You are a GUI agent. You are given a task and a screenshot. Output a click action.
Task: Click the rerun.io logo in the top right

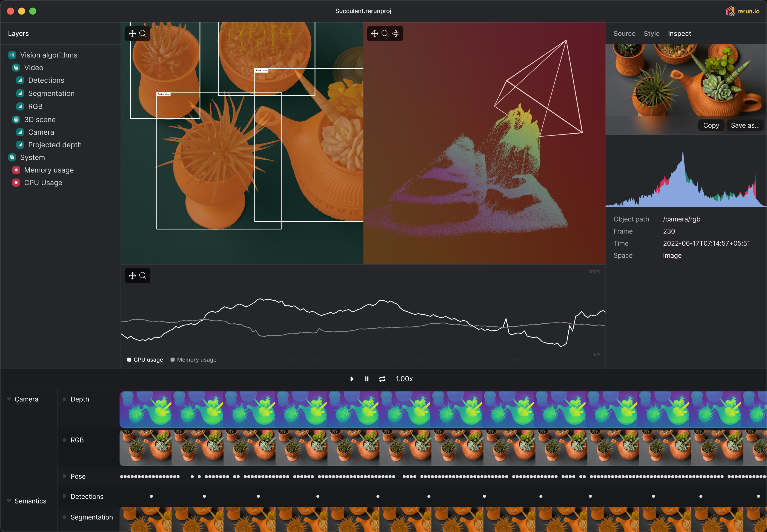click(x=742, y=11)
